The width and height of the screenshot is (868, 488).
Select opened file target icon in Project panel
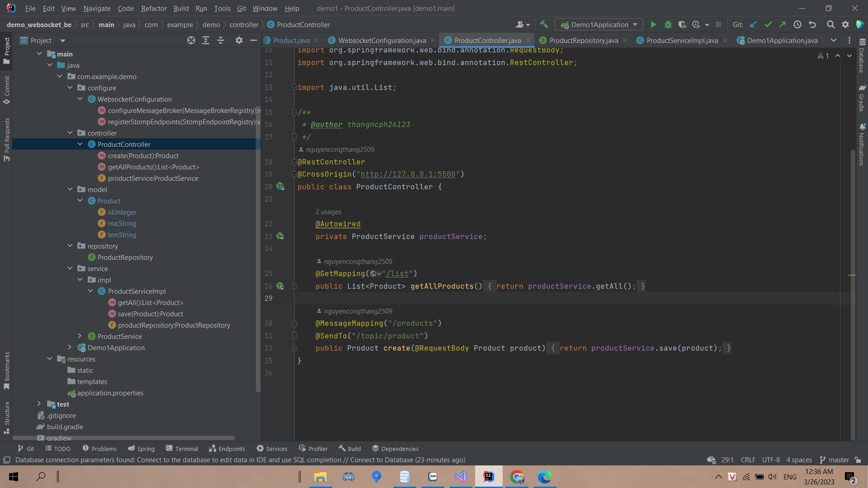pyautogui.click(x=191, y=41)
